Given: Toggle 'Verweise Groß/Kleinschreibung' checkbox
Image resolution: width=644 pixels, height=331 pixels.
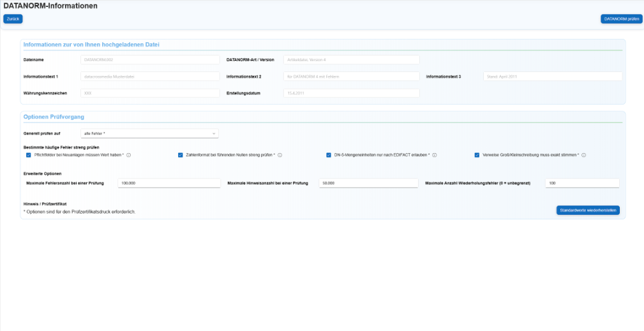Looking at the screenshot, I should 477,155.
